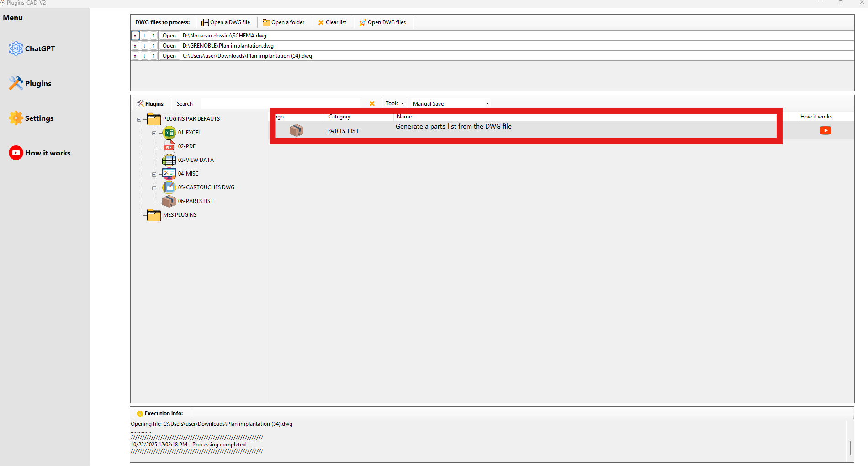Click the Settings gear icon
868x466 pixels.
click(x=16, y=118)
